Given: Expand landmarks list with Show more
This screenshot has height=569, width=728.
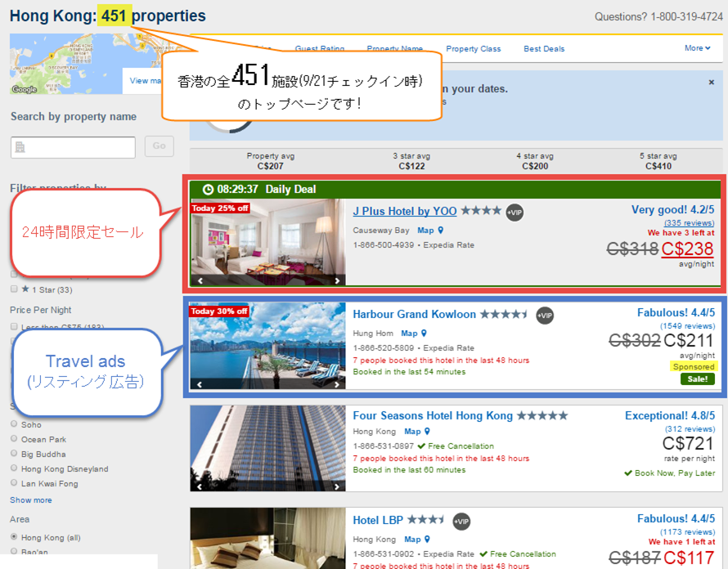Looking at the screenshot, I should [30, 500].
